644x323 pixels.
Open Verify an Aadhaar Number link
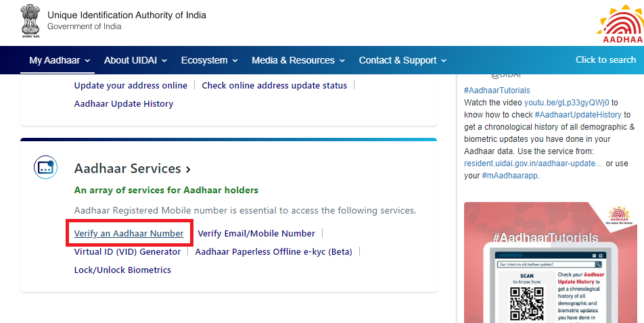click(129, 234)
